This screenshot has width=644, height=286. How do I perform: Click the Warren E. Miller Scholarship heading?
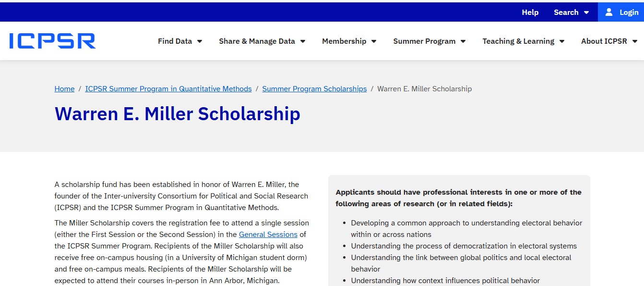pyautogui.click(x=178, y=114)
